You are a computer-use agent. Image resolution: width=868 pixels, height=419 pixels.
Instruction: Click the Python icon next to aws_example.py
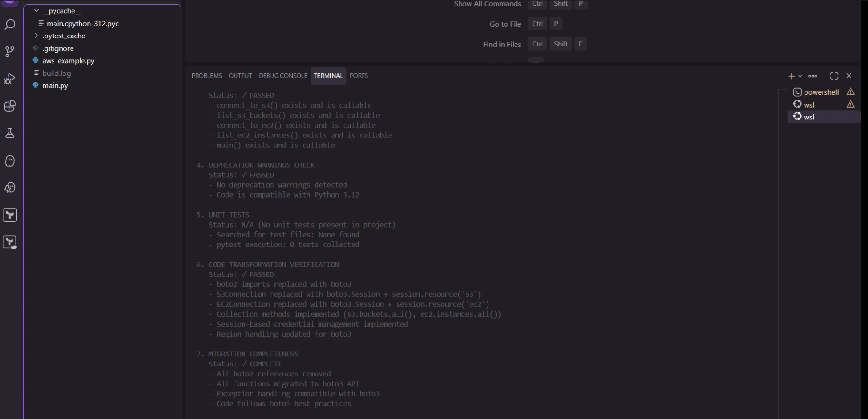[x=36, y=61]
